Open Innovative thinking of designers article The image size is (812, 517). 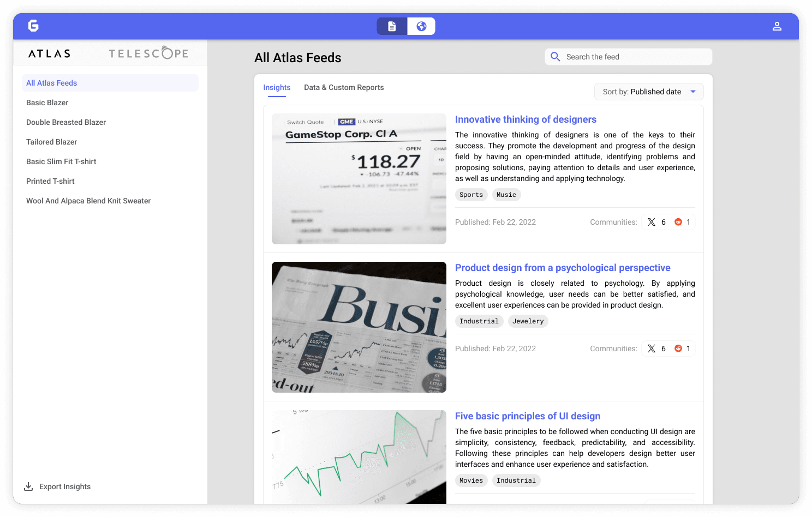tap(526, 119)
